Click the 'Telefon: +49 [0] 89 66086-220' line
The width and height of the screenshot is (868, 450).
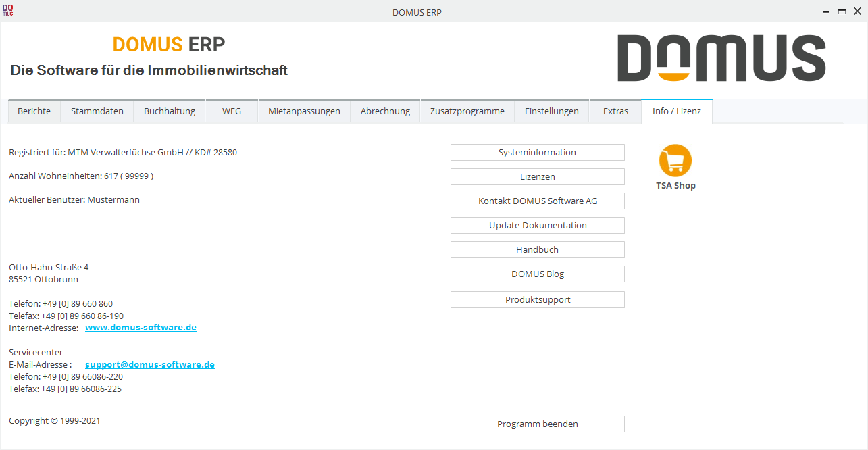[66, 377]
